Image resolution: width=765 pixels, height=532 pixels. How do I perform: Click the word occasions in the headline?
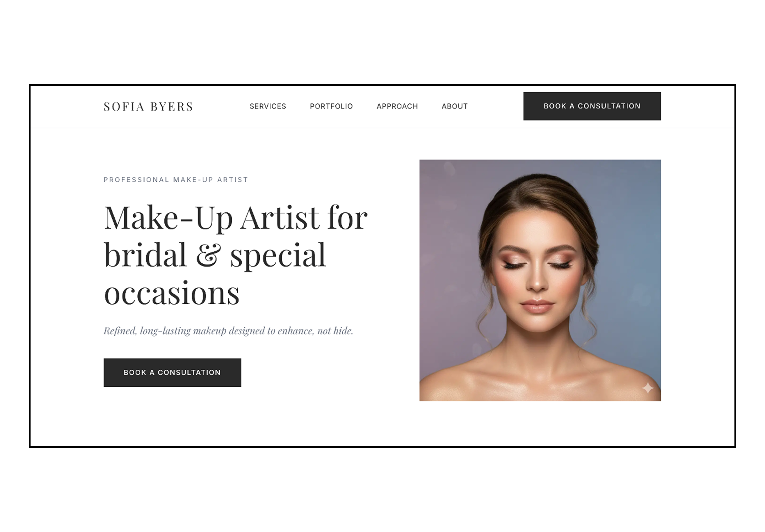click(x=172, y=293)
